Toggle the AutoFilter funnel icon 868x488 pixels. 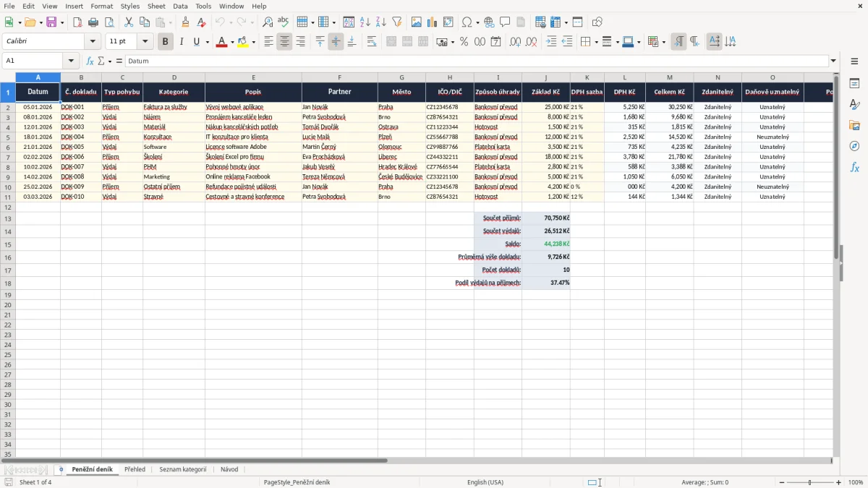(x=397, y=22)
